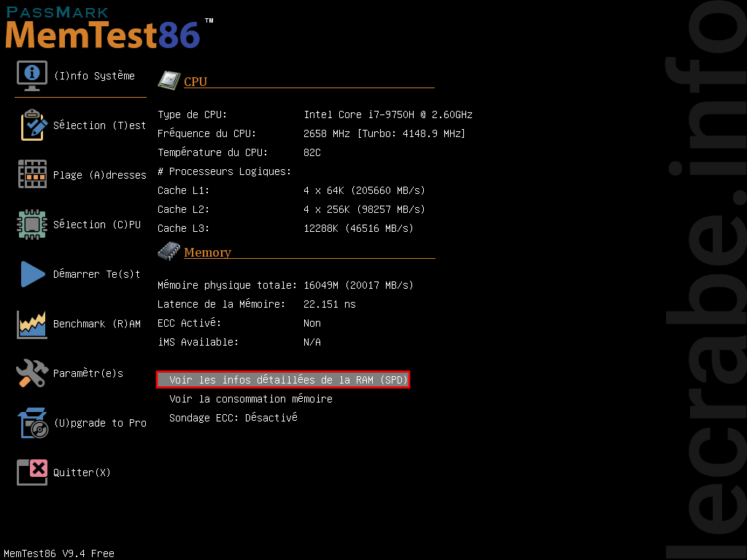Click the # Processeurs Logiques label

click(224, 171)
